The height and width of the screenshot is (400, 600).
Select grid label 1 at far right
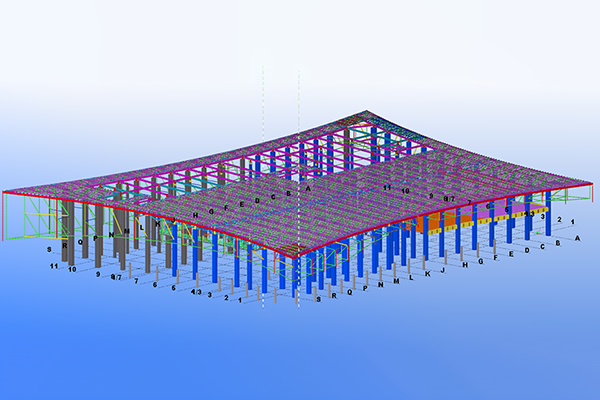coord(571,222)
